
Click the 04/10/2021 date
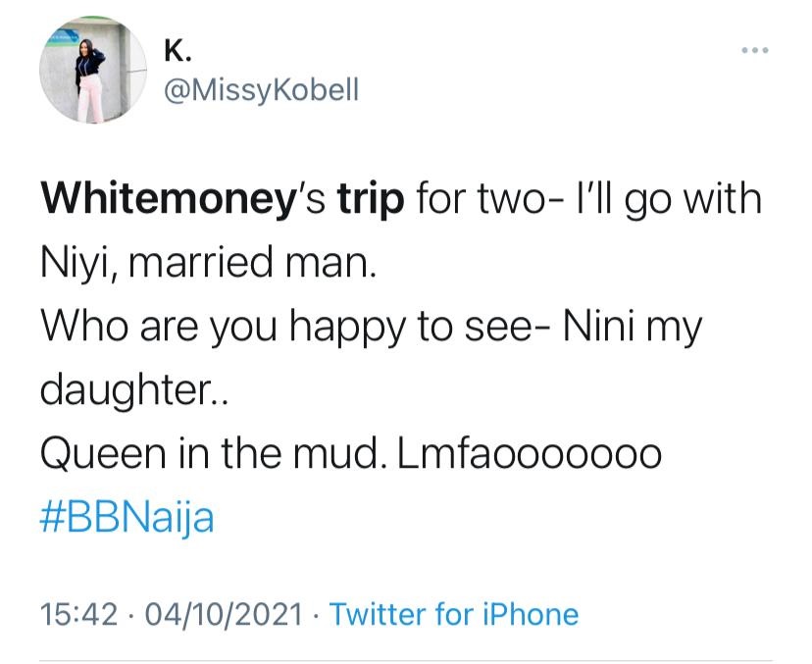[x=224, y=615]
